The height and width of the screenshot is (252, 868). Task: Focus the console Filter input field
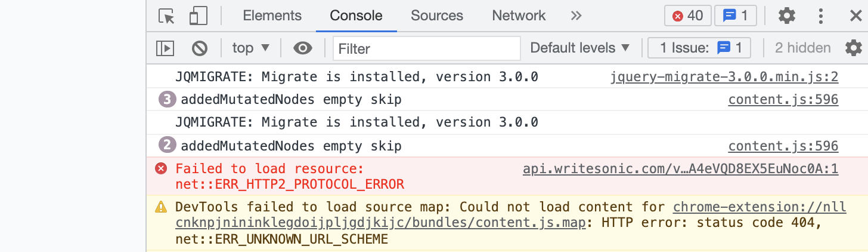point(427,48)
